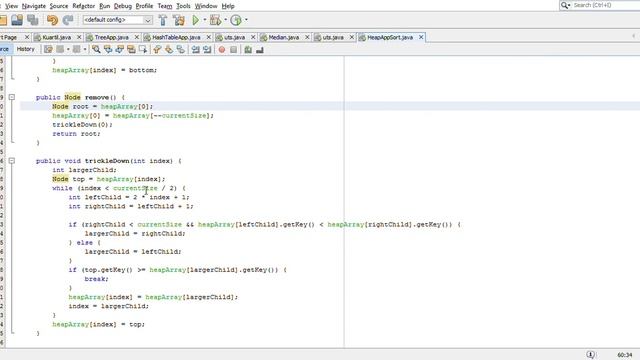This screenshot has height=360, width=640.
Task: Open Forward history dropdown arrow
Action: pos(85,49)
